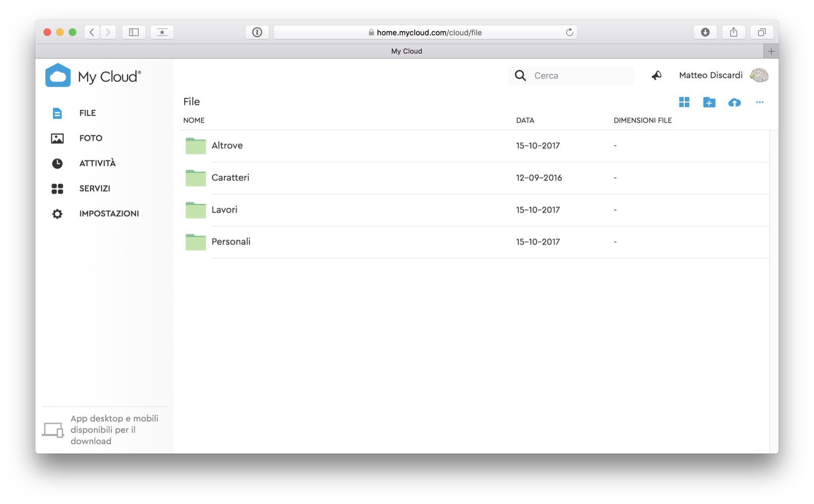Toggle the Safari sidebar
This screenshot has width=814, height=504.
[x=134, y=32]
